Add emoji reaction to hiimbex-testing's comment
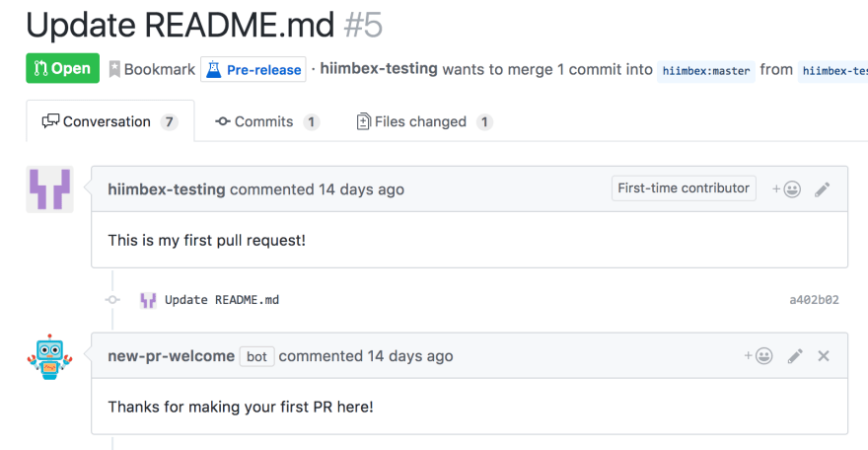Viewport: 868px width, 450px height. point(786,189)
